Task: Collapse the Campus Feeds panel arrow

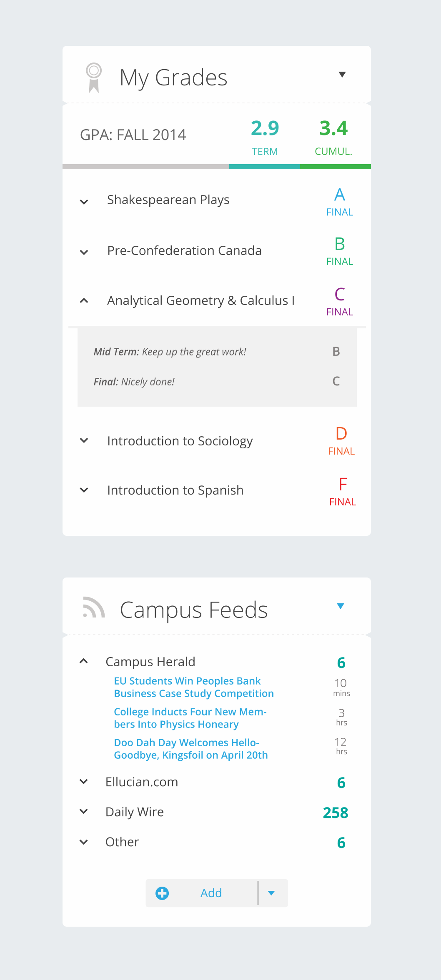Action: tap(341, 606)
